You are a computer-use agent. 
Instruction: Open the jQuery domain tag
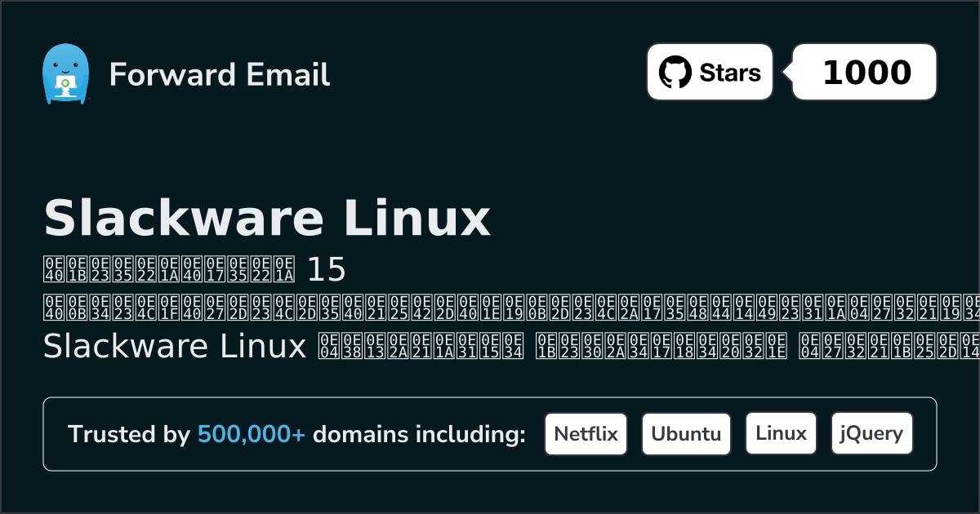coord(871,433)
